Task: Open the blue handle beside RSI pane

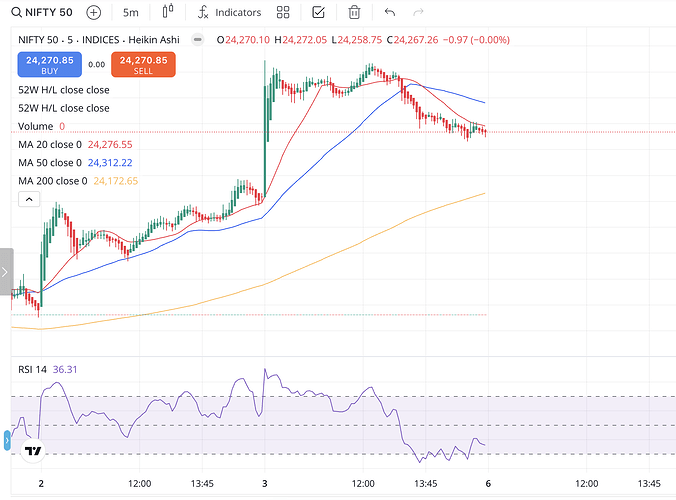Action: coord(7,441)
